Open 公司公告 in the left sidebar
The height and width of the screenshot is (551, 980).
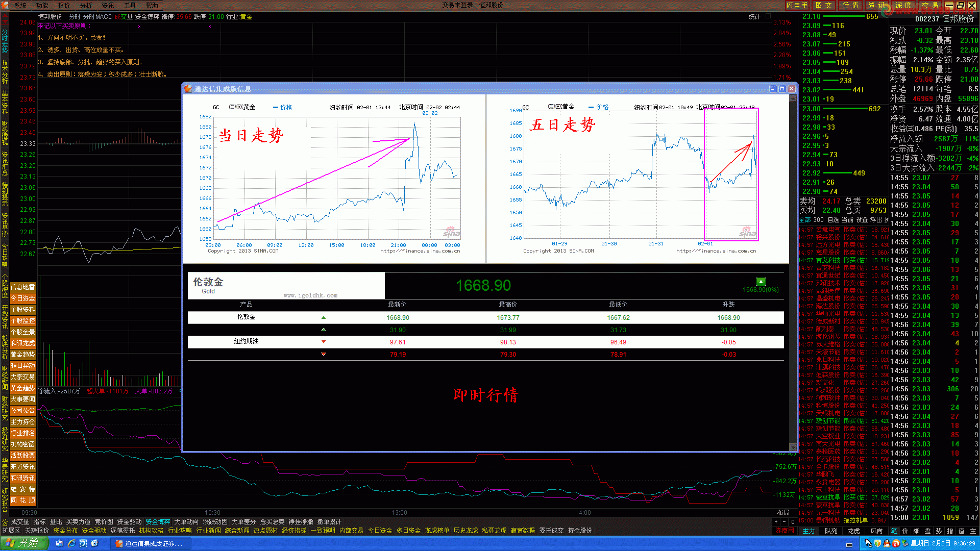point(23,411)
